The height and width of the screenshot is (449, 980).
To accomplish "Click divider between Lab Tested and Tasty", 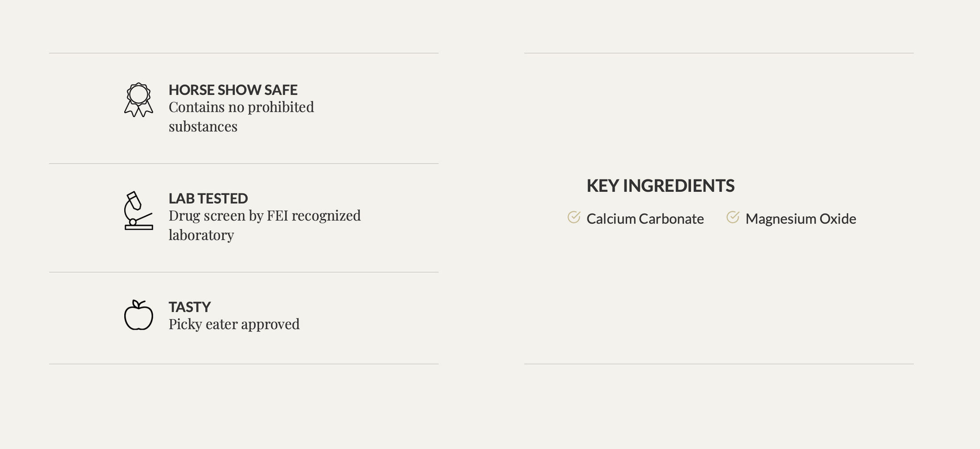I will pyautogui.click(x=244, y=272).
